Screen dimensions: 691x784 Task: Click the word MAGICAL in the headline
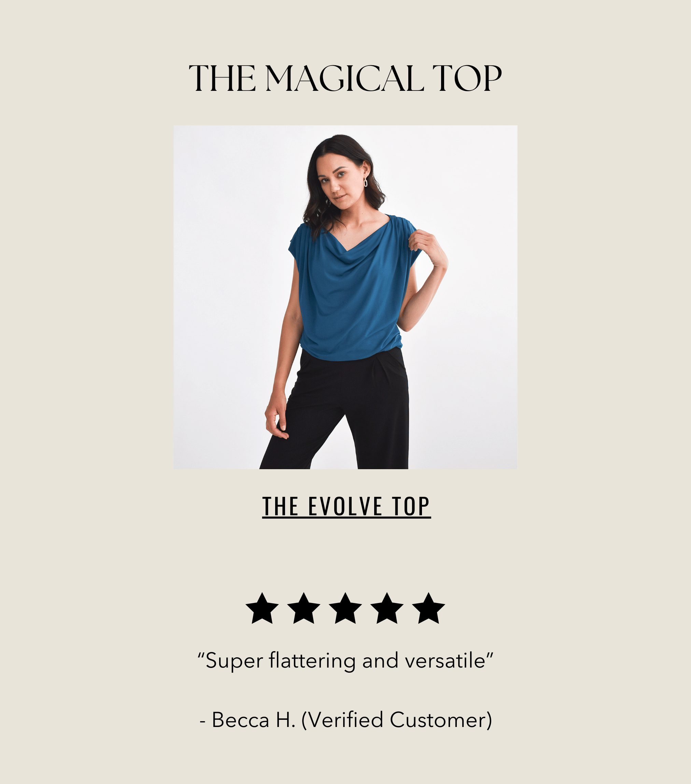click(x=345, y=78)
